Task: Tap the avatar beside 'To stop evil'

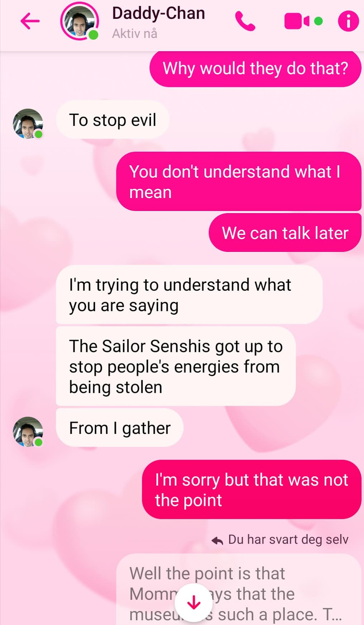Action: 28,124
